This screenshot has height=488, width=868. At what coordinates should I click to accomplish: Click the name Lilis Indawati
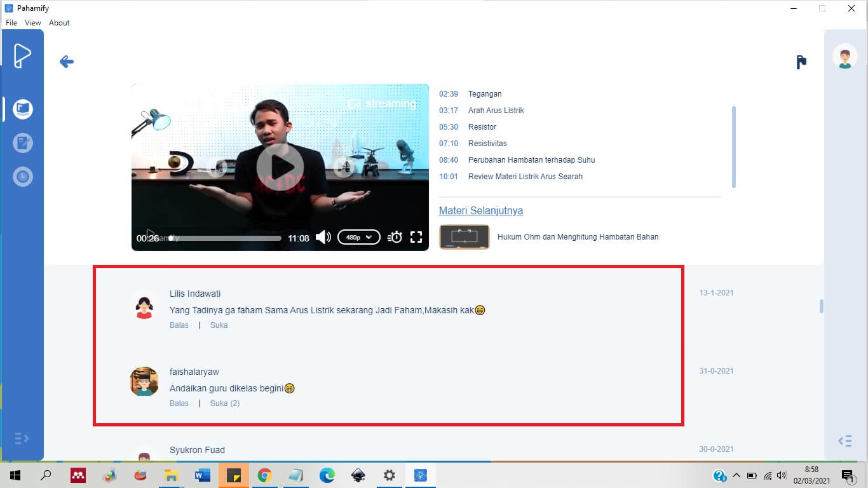(x=195, y=294)
